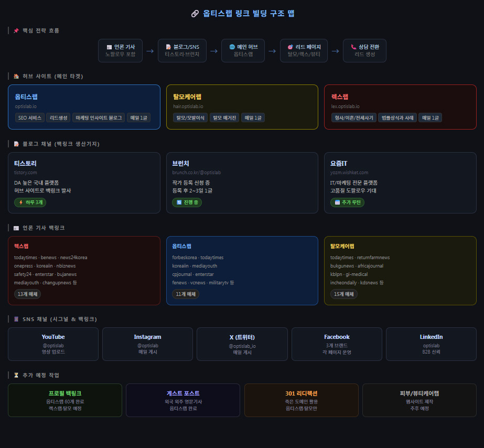Open the optislab.io link

26,106
